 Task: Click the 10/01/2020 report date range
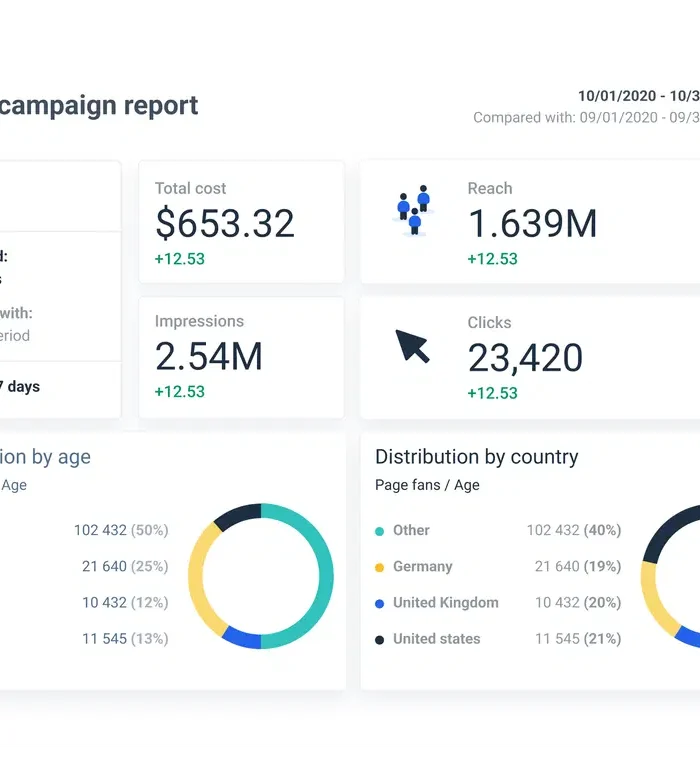coord(639,96)
